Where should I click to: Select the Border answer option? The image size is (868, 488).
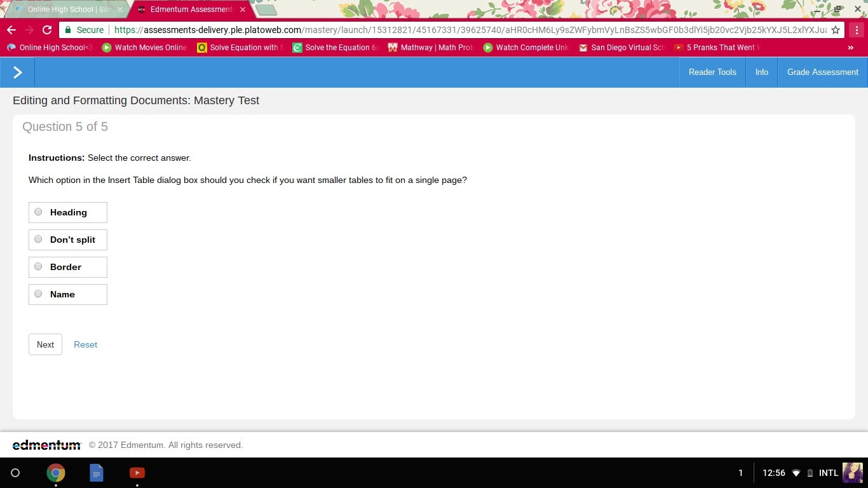click(68, 267)
